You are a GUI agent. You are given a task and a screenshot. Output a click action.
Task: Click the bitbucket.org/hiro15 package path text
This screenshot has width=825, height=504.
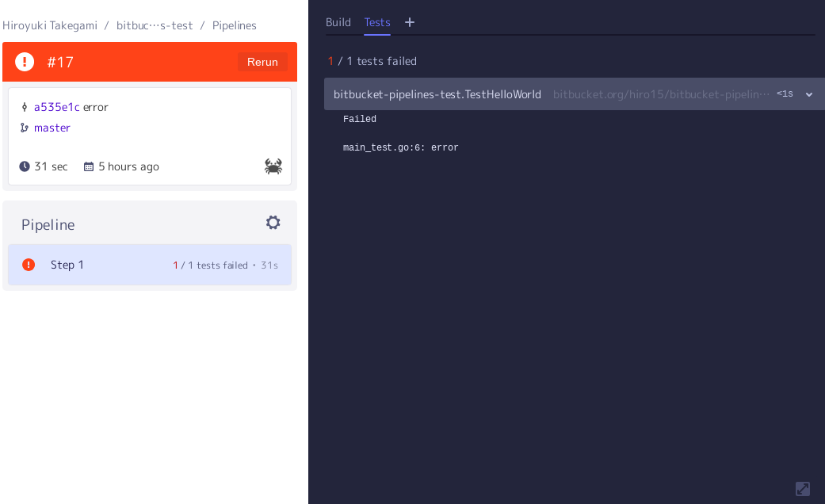(661, 94)
